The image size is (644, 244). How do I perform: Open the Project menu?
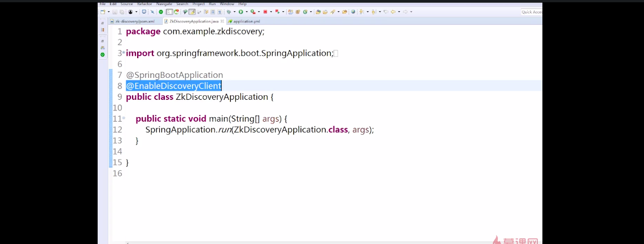(x=198, y=4)
